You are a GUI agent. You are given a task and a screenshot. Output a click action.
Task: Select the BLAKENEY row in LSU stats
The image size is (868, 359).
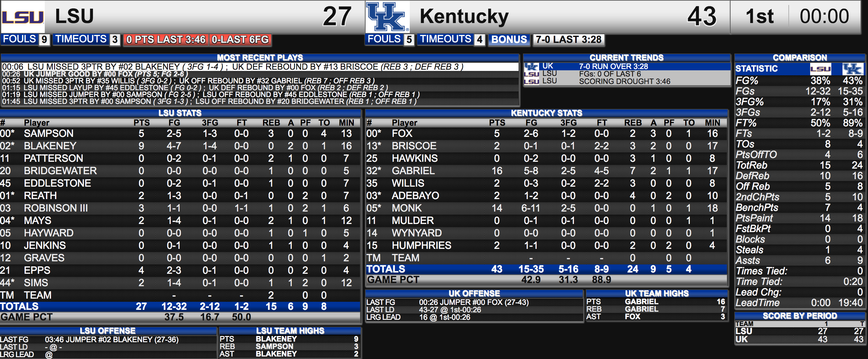(x=180, y=146)
